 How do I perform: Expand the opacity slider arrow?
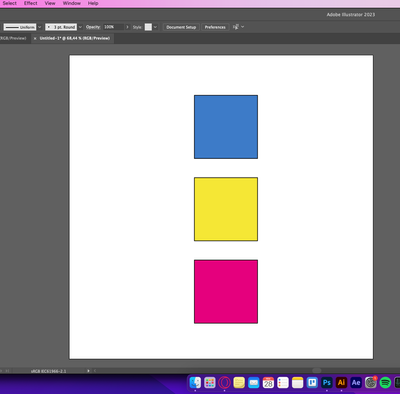(127, 27)
